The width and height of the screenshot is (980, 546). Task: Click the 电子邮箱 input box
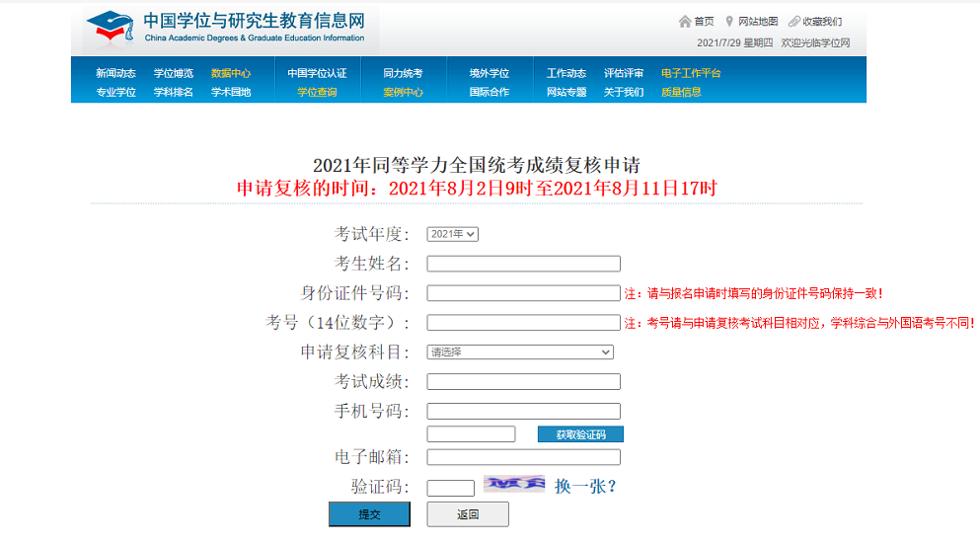(x=523, y=457)
